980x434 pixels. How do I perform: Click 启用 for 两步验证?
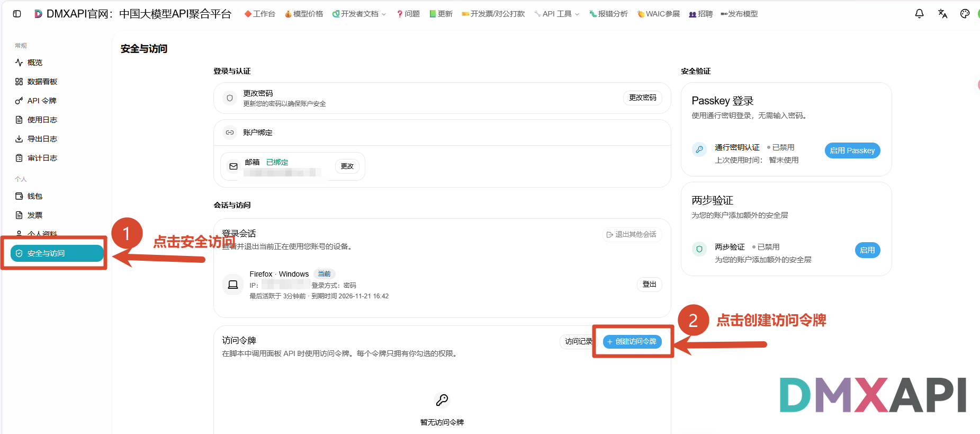(868, 250)
